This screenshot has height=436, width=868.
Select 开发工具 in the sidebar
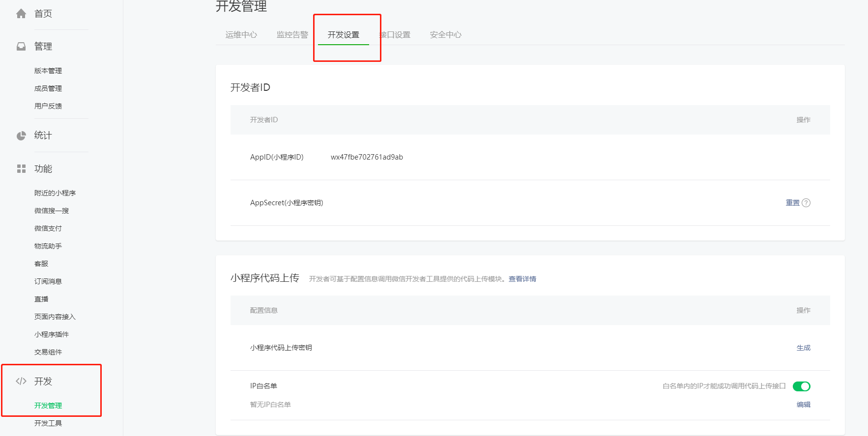[48, 423]
